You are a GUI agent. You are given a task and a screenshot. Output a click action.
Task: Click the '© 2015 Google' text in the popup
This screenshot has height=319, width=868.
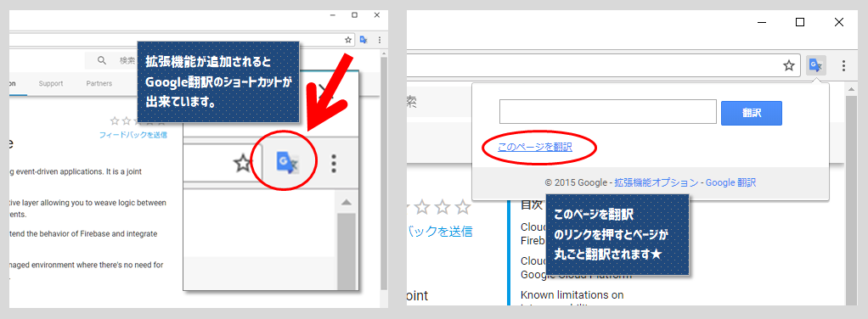(x=576, y=182)
